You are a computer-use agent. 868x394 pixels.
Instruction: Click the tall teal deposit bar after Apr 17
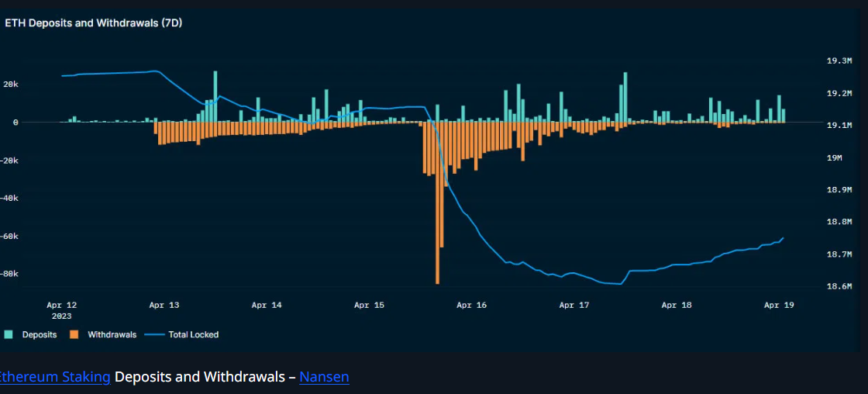pyautogui.click(x=625, y=97)
